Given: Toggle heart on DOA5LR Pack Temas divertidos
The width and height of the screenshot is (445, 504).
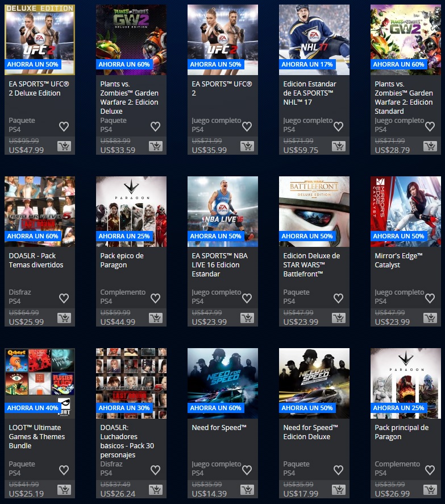Looking at the screenshot, I should pos(64,298).
